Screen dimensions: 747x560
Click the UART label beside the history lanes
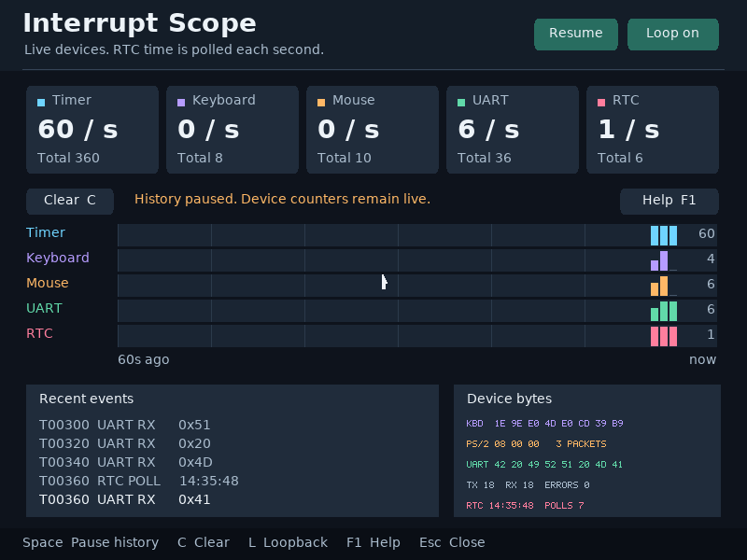point(44,308)
